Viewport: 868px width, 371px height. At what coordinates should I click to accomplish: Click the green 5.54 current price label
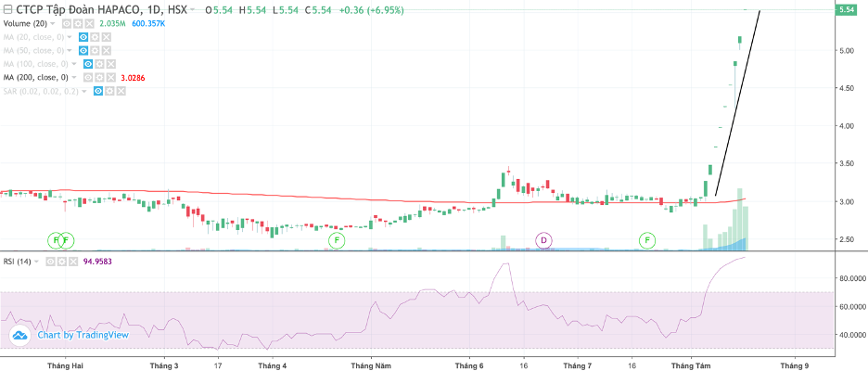[846, 9]
